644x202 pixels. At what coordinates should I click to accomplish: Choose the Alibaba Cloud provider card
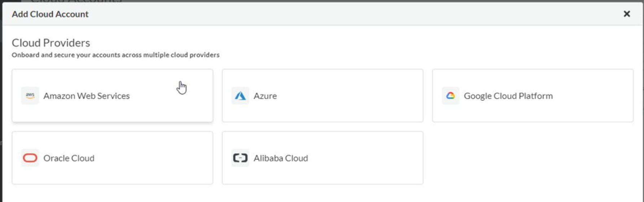(323, 158)
